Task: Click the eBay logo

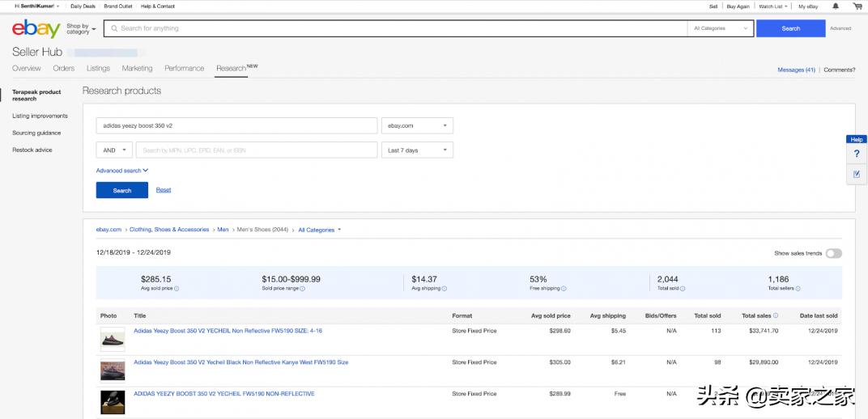Action: pos(36,28)
